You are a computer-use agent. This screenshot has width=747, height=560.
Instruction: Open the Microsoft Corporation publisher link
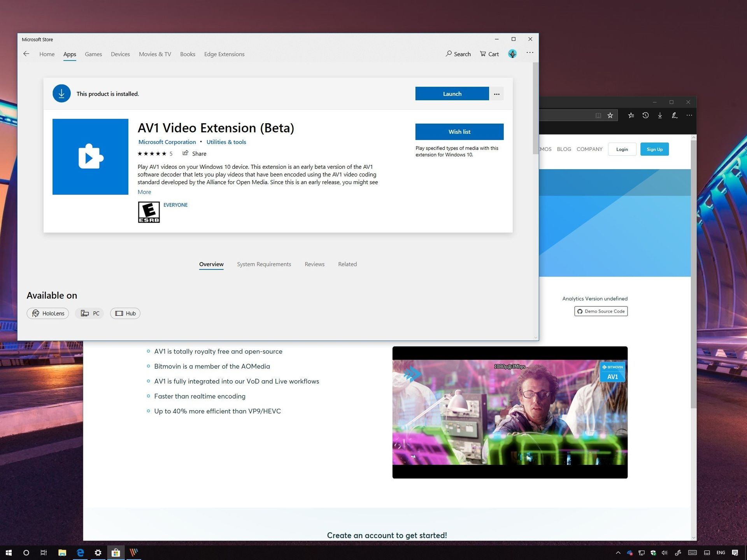pos(167,142)
